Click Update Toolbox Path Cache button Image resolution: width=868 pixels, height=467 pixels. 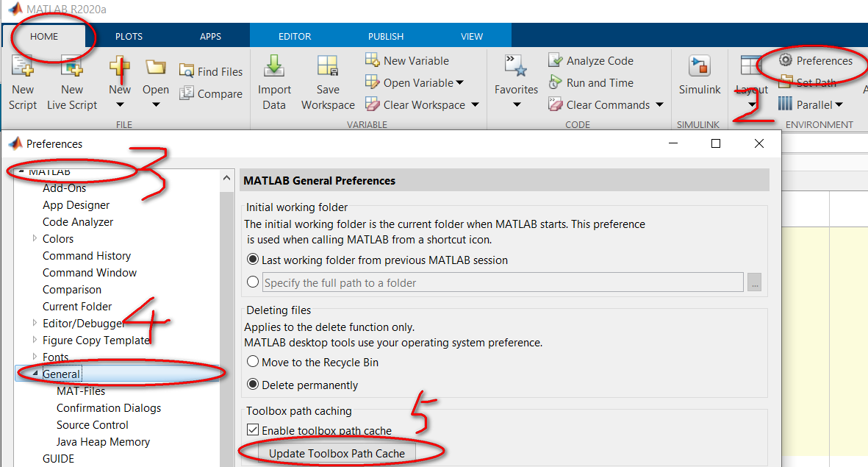pyautogui.click(x=337, y=453)
